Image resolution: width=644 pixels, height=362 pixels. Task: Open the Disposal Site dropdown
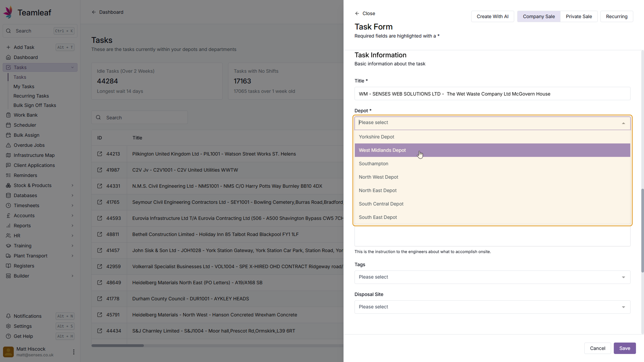point(492,307)
